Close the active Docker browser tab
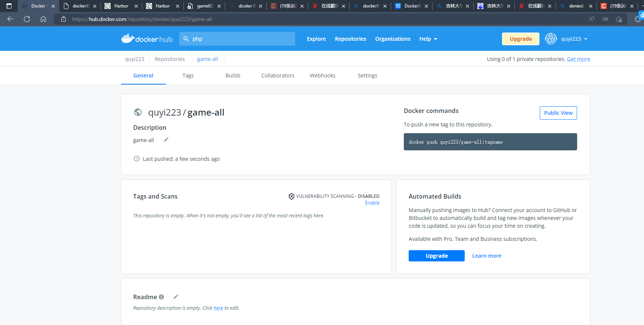 pos(53,6)
